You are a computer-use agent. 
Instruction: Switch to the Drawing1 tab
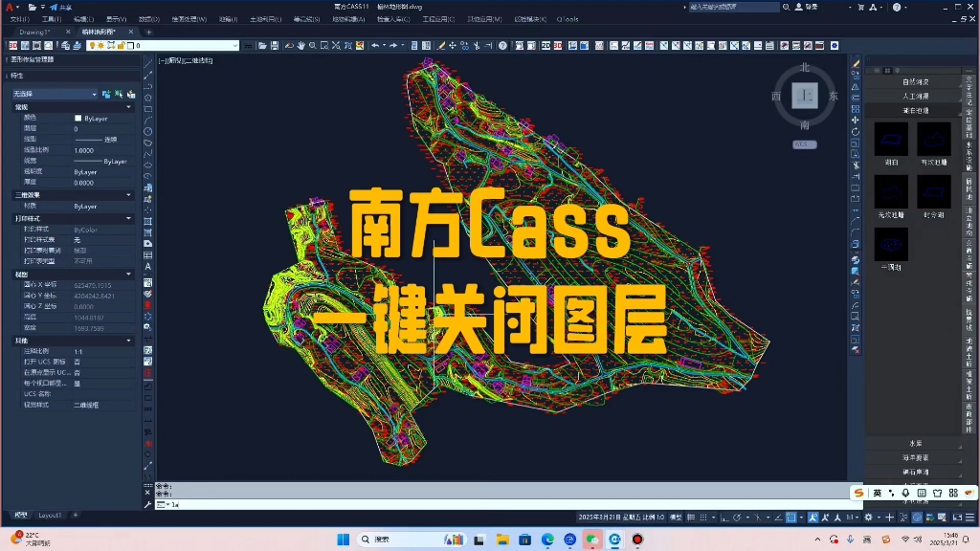pyautogui.click(x=34, y=32)
